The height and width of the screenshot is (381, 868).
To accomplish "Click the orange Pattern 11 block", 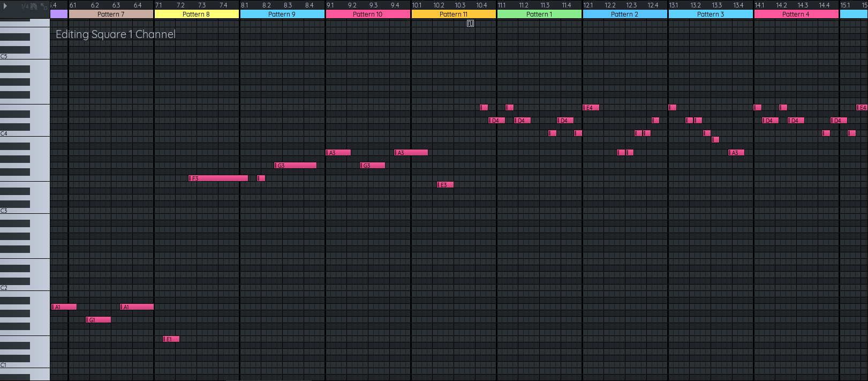I will point(454,14).
